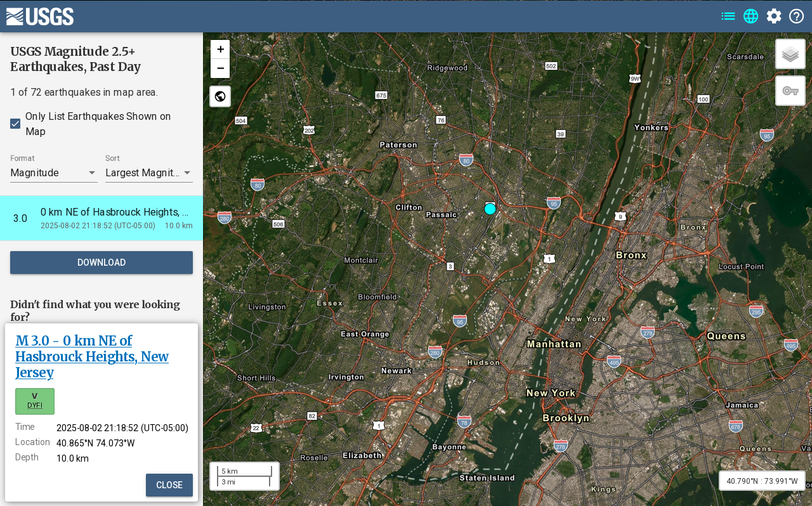The height and width of the screenshot is (506, 812).
Task: Click the 40.865°N 74.073°W location value
Action: pos(96,443)
